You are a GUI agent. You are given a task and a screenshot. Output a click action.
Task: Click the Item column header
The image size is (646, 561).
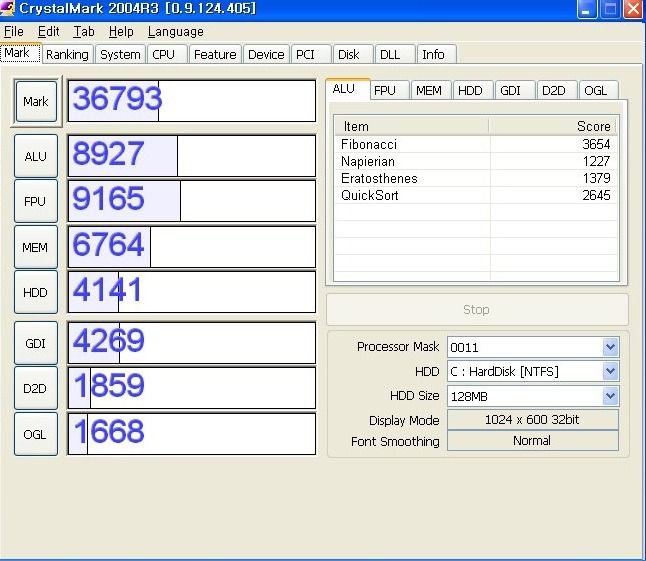click(412, 126)
